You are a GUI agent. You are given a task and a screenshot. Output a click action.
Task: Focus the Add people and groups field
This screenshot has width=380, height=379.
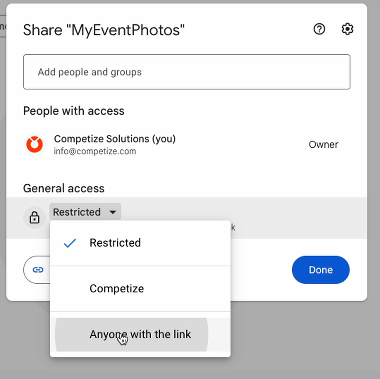pos(187,72)
